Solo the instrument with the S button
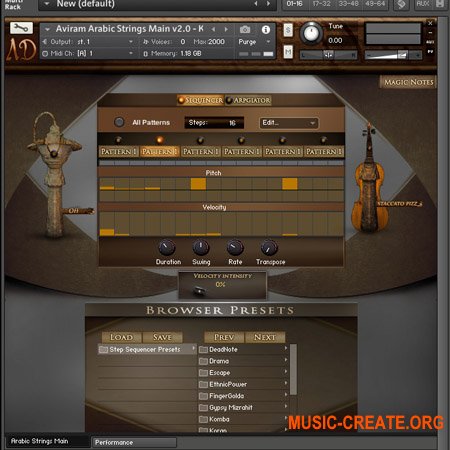The height and width of the screenshot is (450, 450). pos(288,30)
